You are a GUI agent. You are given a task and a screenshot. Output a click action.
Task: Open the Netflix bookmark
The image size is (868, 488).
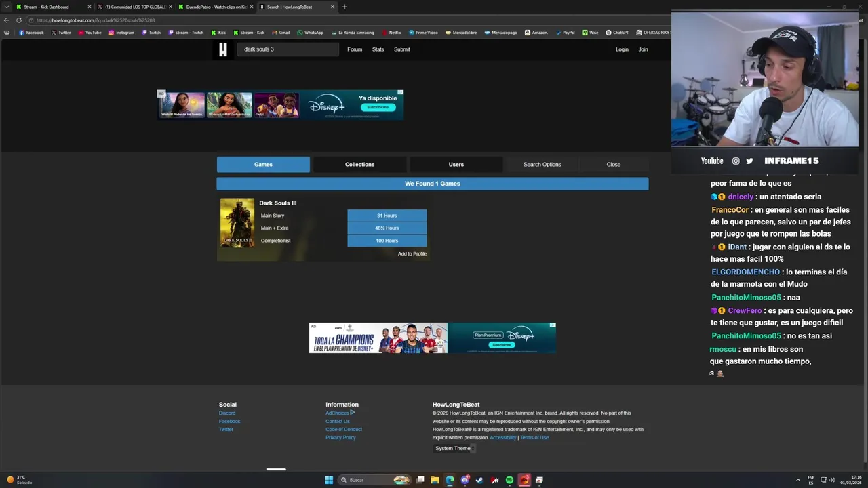tap(391, 33)
